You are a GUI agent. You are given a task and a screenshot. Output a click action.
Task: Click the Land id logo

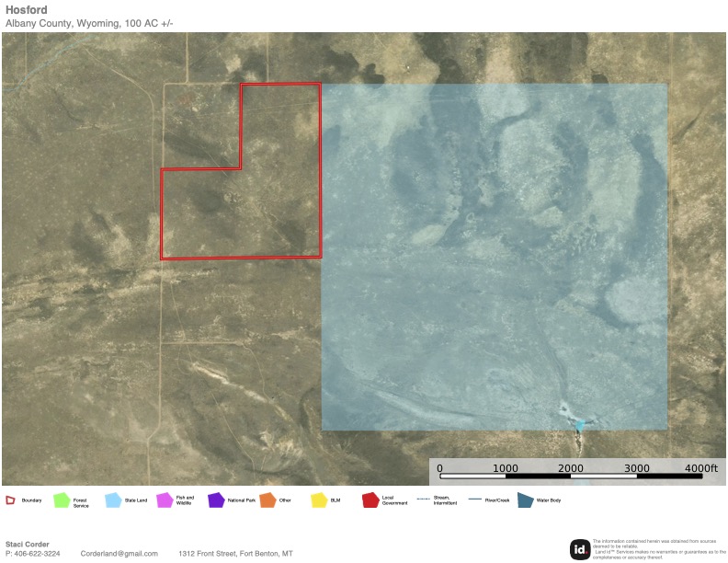[579, 549]
